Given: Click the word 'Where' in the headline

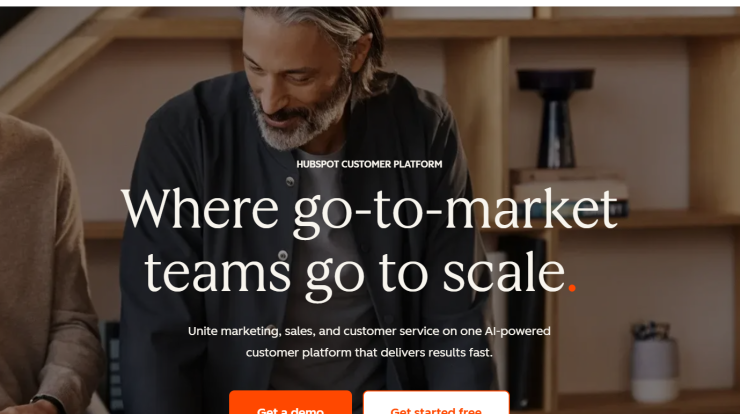Looking at the screenshot, I should pyautogui.click(x=200, y=208).
